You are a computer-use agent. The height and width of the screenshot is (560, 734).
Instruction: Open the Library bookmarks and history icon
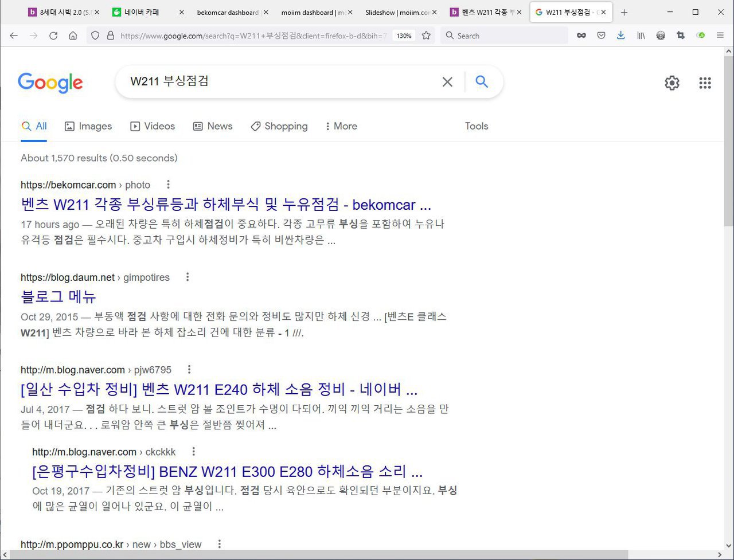[641, 36]
